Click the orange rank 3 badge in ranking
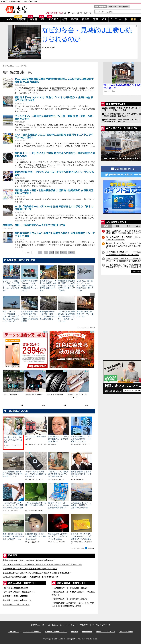This screenshot has width=141, height=644. (x=103, y=244)
